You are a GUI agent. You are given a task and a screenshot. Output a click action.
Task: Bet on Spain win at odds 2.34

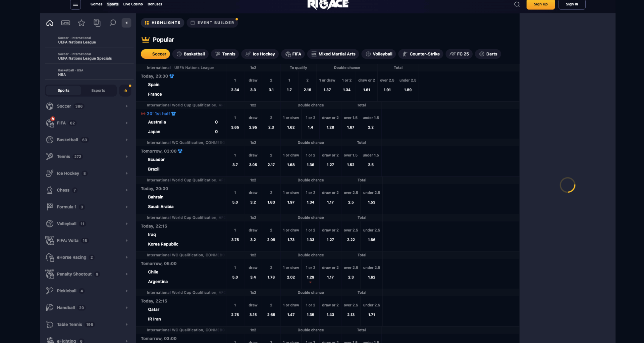click(x=235, y=90)
